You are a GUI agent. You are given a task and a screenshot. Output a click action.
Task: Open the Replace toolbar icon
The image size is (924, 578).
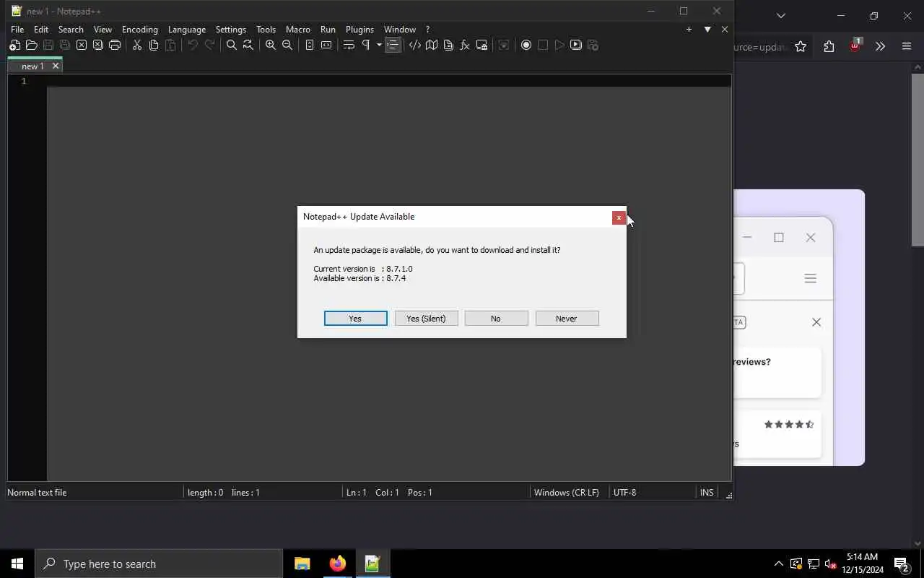coord(248,45)
